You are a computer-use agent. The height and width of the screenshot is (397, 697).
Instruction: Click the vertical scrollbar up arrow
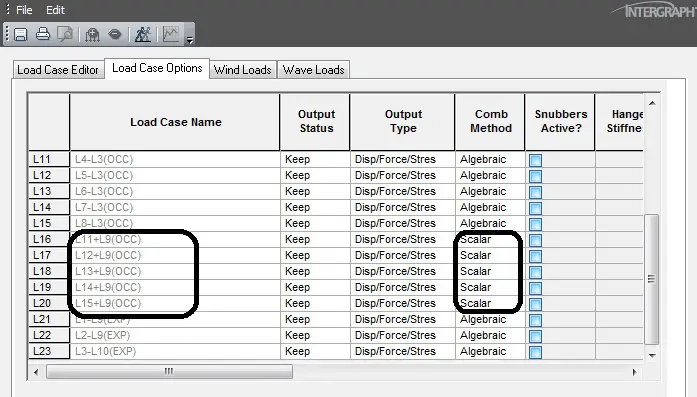tap(652, 103)
